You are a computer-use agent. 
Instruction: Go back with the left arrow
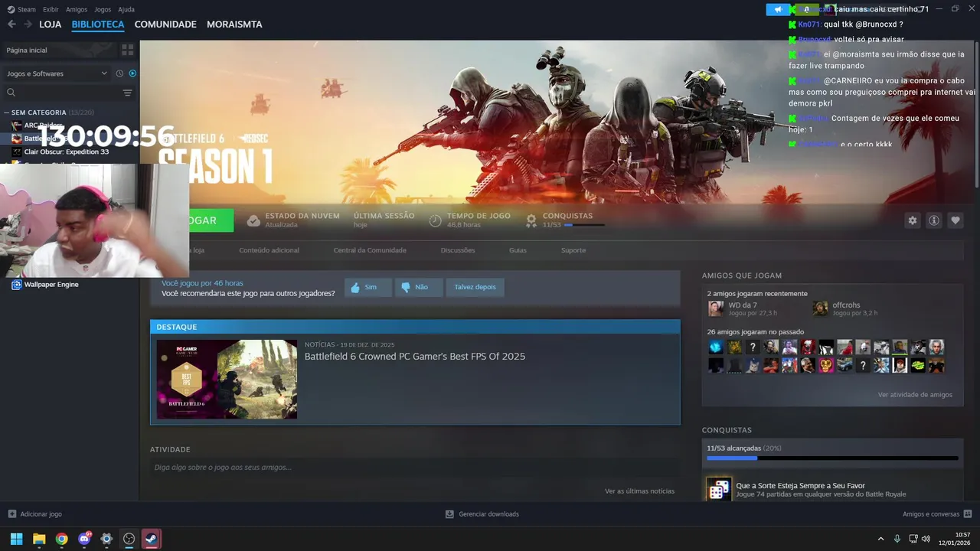11,24
